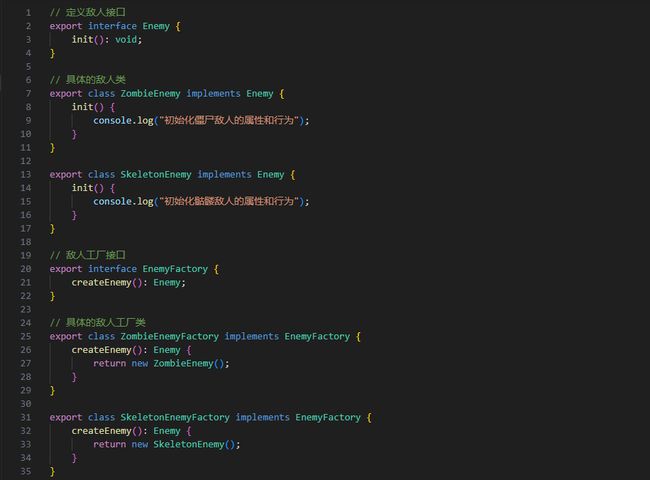Click 'ZombieEnemyFactory' class name on line 25
This screenshot has height=480, width=650.
pos(170,337)
